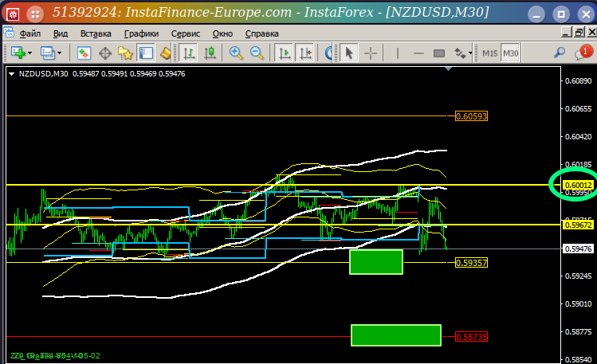
Task: Click the partially hidden clock periods icon
Action: pos(328,53)
